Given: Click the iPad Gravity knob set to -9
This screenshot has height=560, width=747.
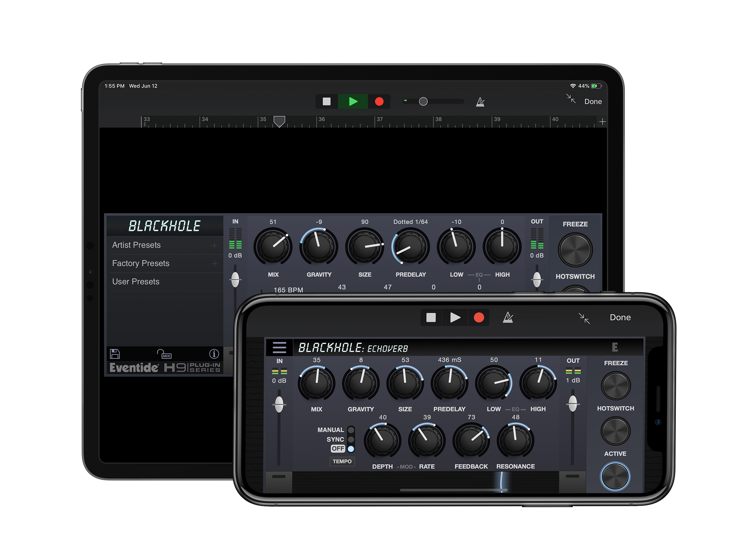Looking at the screenshot, I should point(319,246).
